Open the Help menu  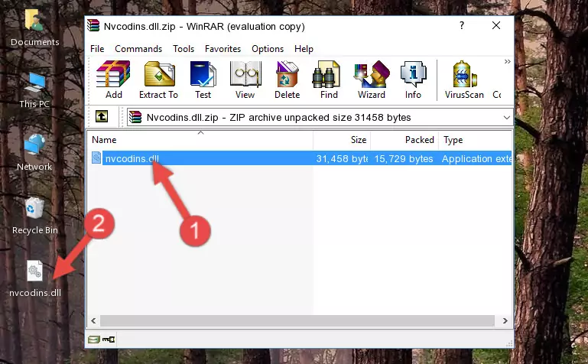pos(304,49)
